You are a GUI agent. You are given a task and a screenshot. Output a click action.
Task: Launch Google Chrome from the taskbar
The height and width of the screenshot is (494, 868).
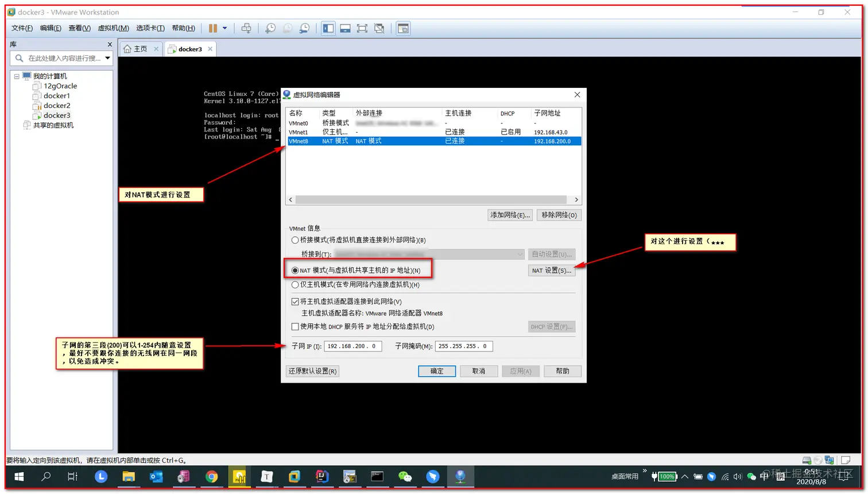[212, 477]
